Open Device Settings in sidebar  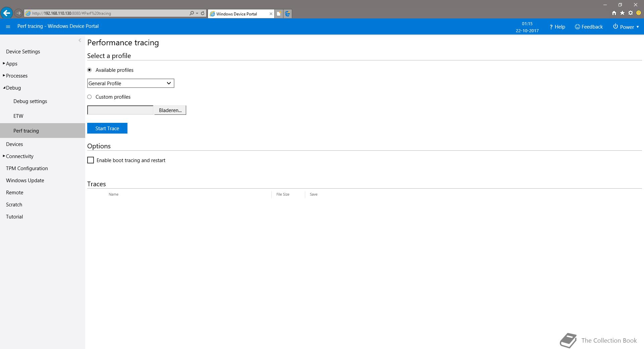coord(23,52)
